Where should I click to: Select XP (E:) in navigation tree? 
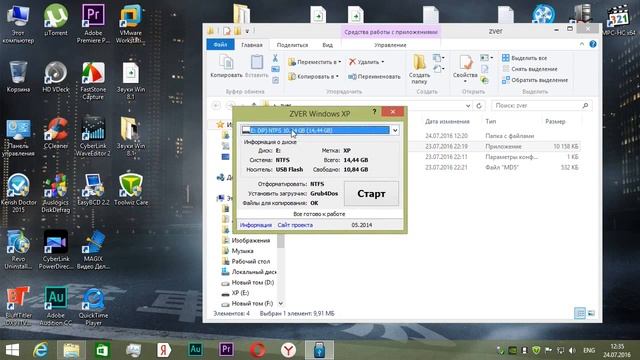(x=235, y=293)
